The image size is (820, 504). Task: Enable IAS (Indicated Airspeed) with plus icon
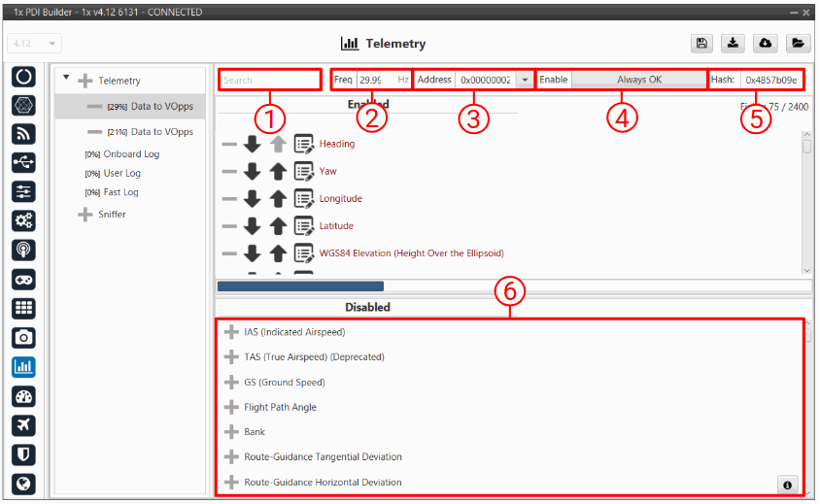coord(231,332)
